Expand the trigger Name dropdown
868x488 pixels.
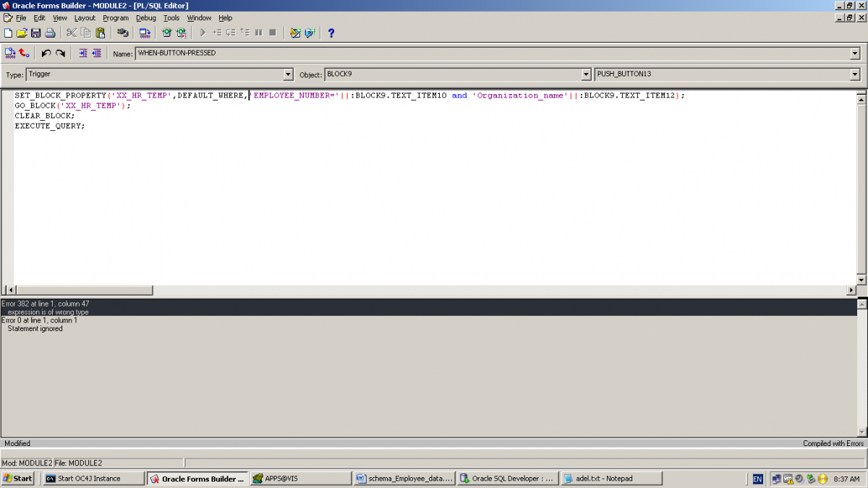[855, 53]
